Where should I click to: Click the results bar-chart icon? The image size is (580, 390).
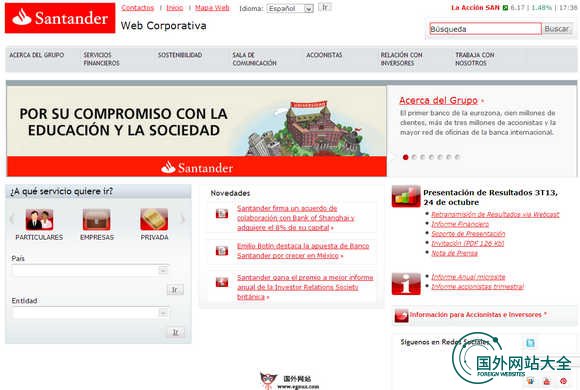click(x=406, y=196)
